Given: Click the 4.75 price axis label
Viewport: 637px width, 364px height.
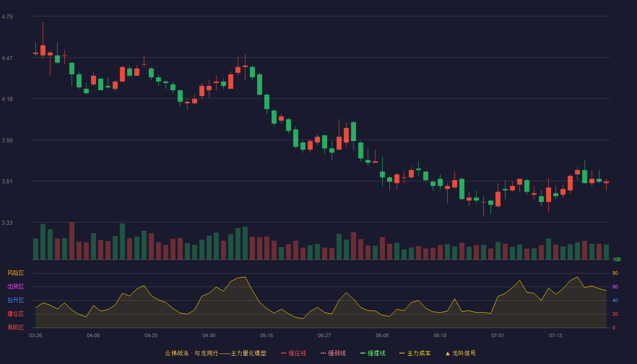Looking at the screenshot, I should coord(7,17).
